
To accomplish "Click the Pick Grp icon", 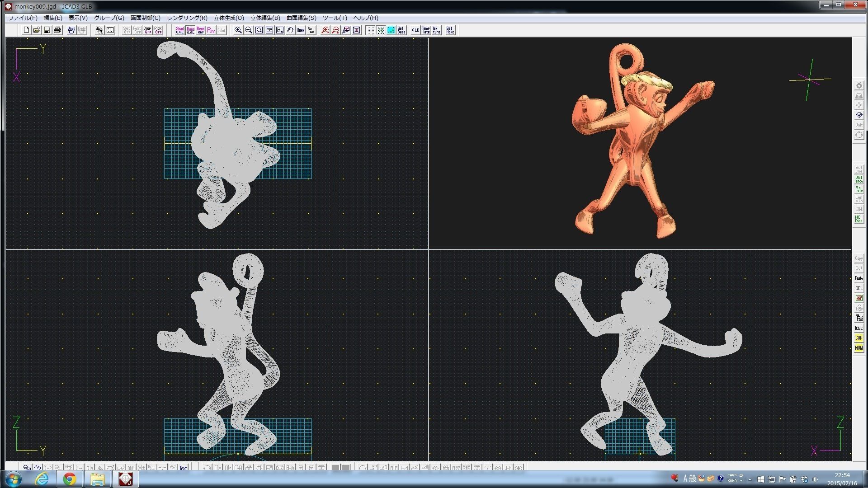I will 158,30.
